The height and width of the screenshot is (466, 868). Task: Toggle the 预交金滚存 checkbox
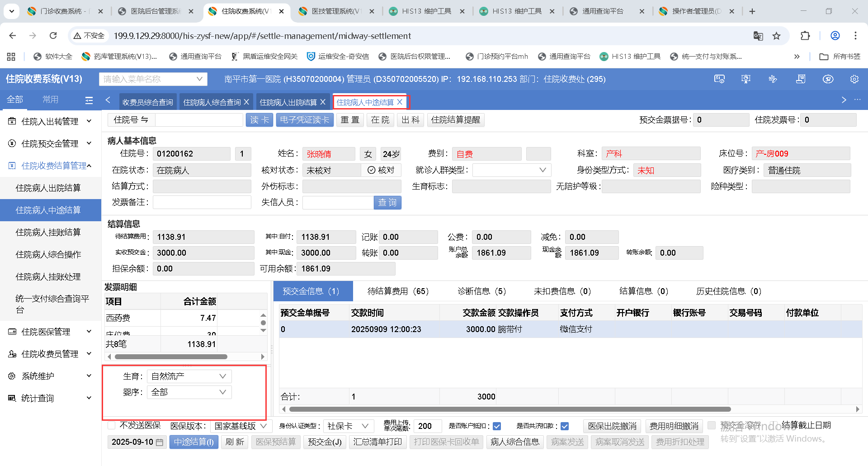coord(712,426)
